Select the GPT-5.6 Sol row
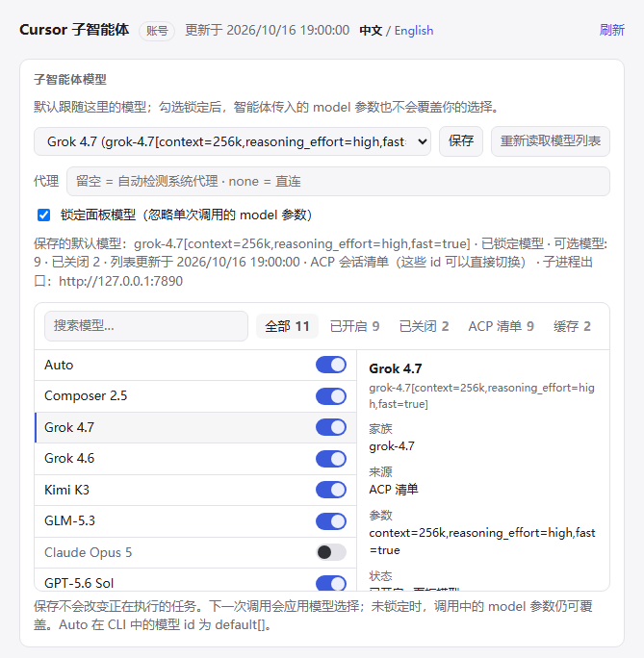Viewport: 644px width, 658px height. 195,580
